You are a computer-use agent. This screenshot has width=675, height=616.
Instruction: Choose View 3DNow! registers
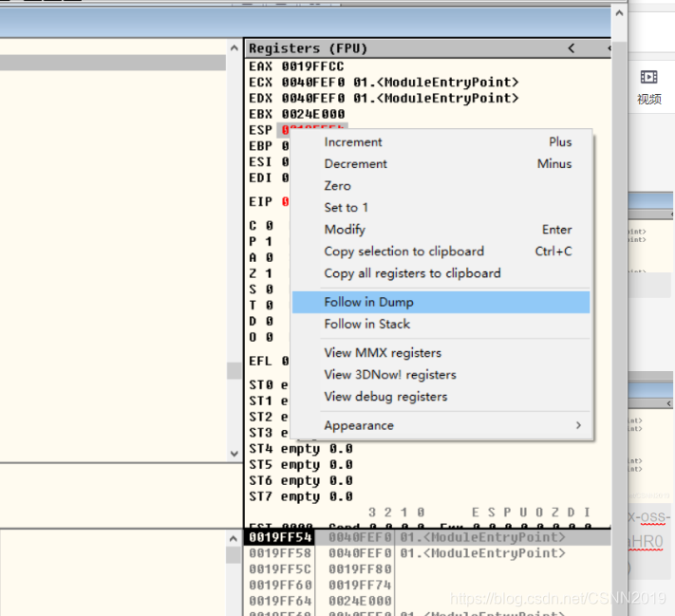(x=441, y=375)
